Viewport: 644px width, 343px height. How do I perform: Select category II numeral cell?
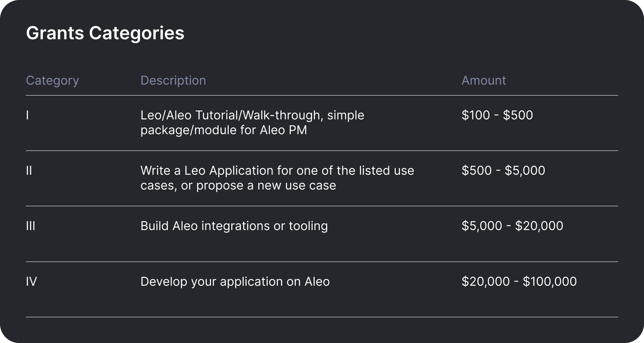(x=29, y=171)
